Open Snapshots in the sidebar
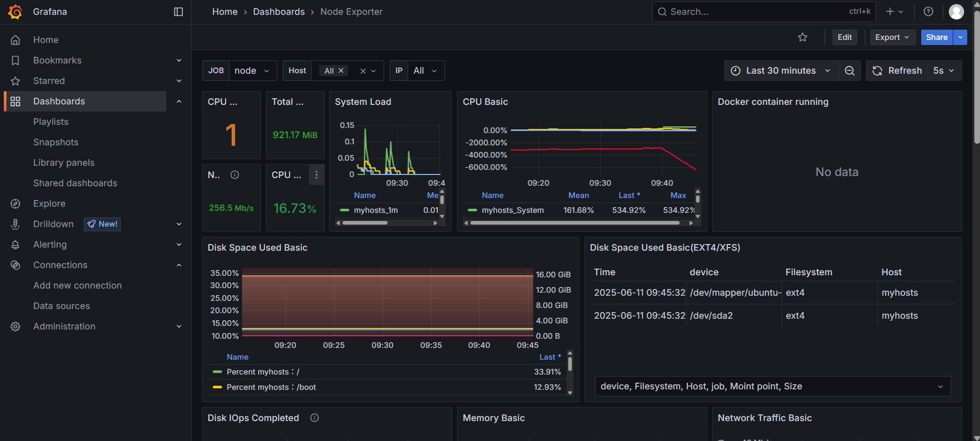Viewport: 980px width, 441px height. [x=56, y=142]
